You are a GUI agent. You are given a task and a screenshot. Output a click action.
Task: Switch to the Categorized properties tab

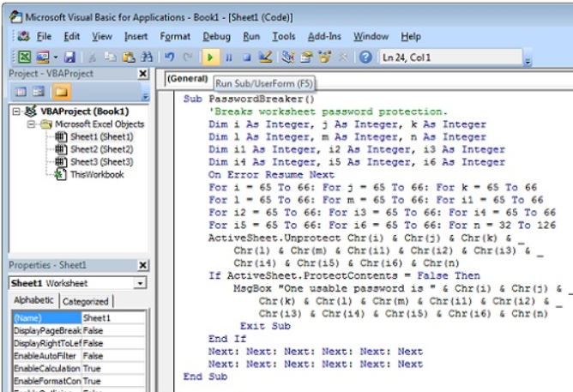click(x=87, y=301)
